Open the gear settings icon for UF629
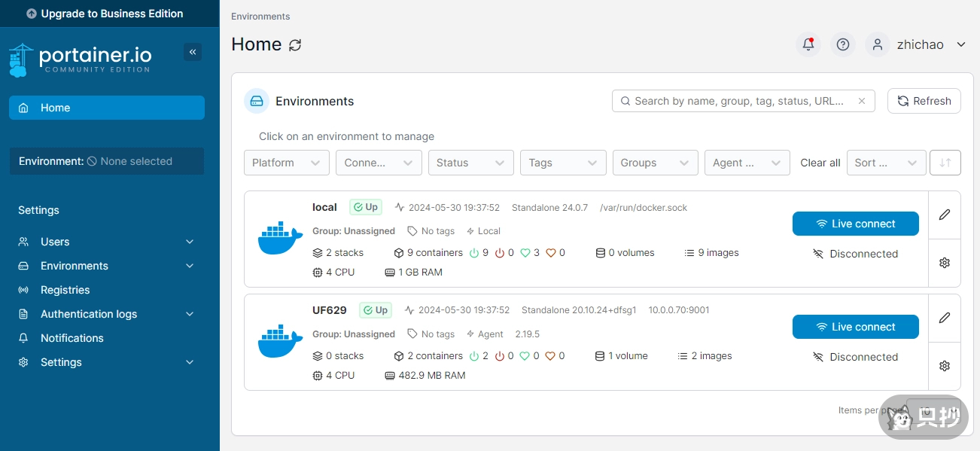The height and width of the screenshot is (451, 980). (945, 366)
